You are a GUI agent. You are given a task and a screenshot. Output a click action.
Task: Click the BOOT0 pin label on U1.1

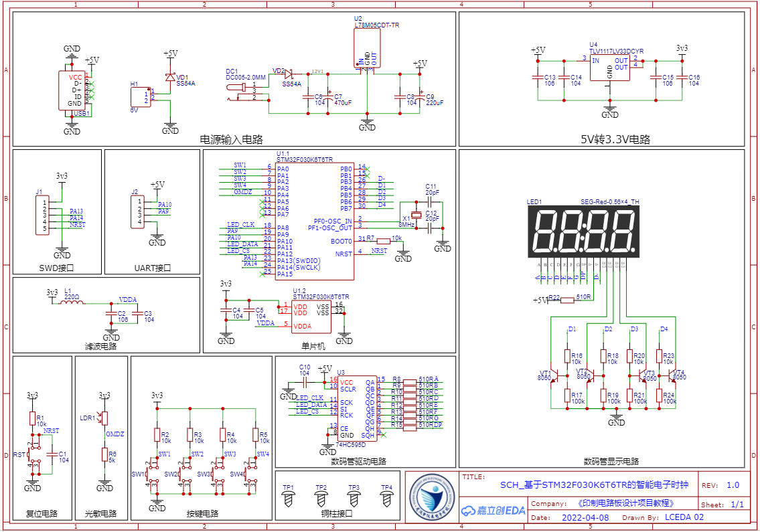(x=341, y=242)
